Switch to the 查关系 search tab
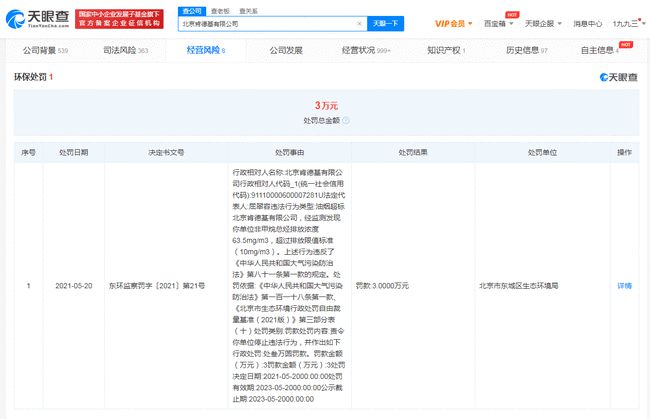The height and width of the screenshot is (419, 650). [247, 9]
